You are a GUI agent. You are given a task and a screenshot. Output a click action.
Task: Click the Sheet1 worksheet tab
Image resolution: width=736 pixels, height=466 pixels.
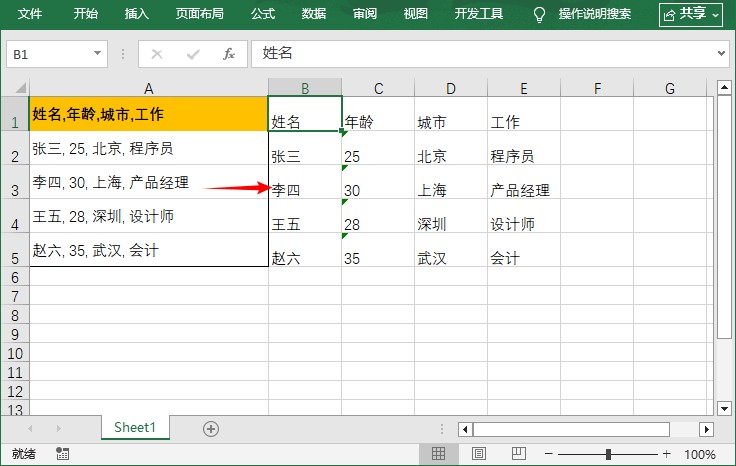135,428
